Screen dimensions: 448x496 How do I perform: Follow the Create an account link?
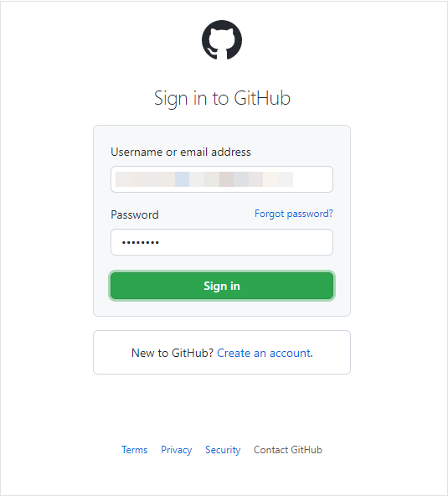tap(264, 353)
